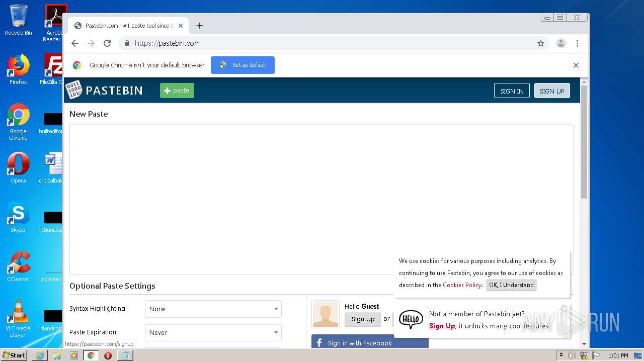
Task: Go back with Chrome back arrow
Action: coord(75,43)
